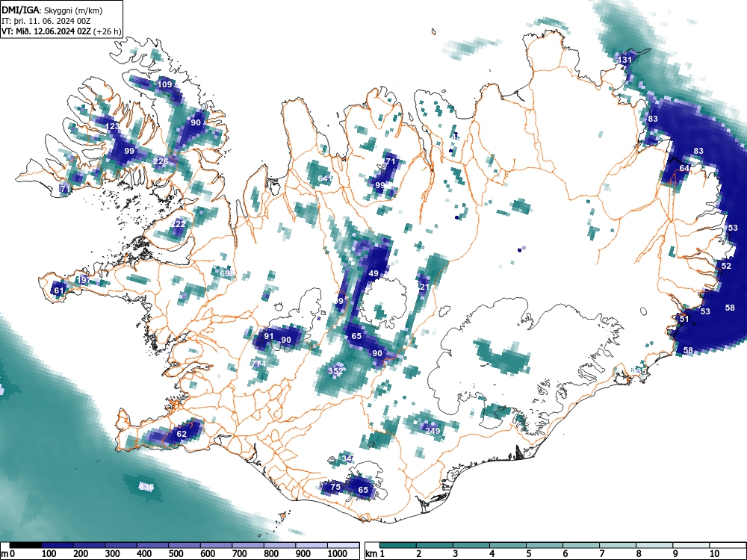
Task: Click the '700' label on meter legend
Action: pos(240,554)
